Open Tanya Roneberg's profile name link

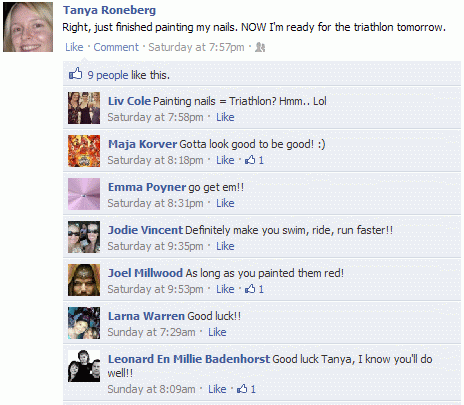[x=109, y=10]
